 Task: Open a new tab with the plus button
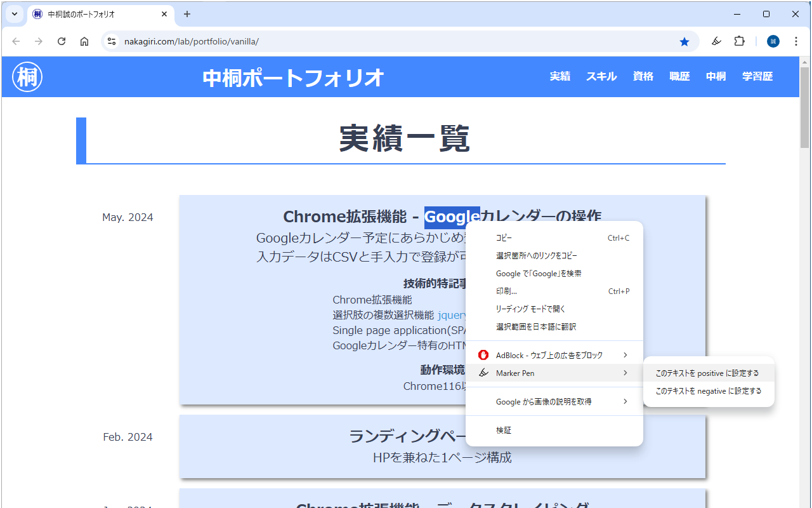coord(187,14)
